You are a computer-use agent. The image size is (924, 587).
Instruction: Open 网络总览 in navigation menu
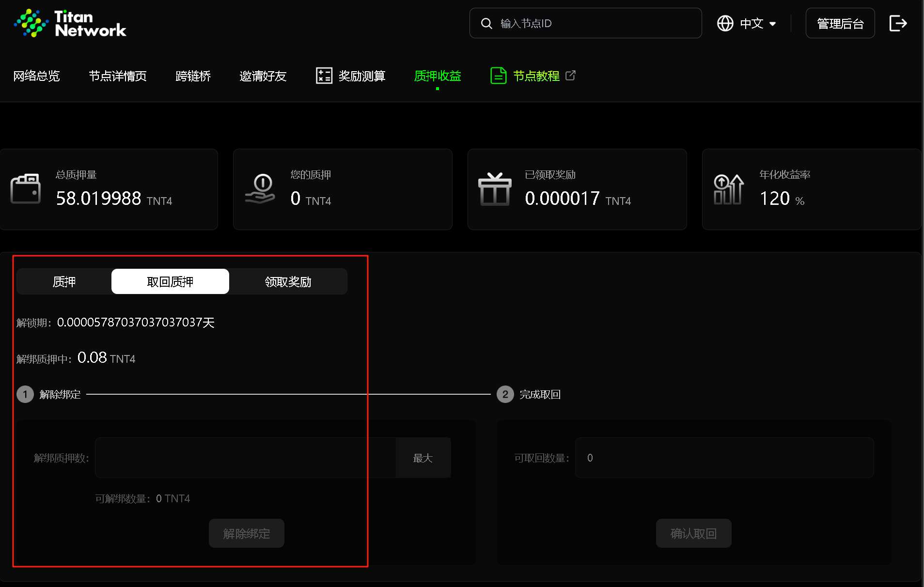pyautogui.click(x=36, y=76)
